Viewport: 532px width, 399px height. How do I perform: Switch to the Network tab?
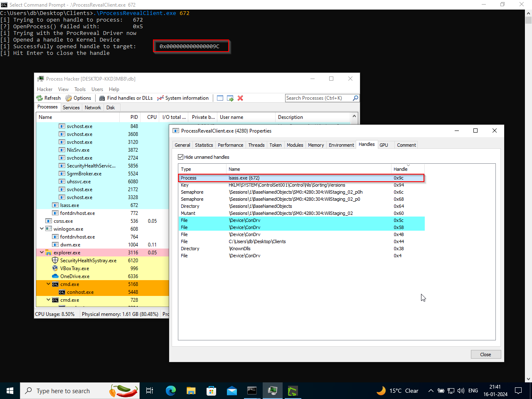pos(93,108)
